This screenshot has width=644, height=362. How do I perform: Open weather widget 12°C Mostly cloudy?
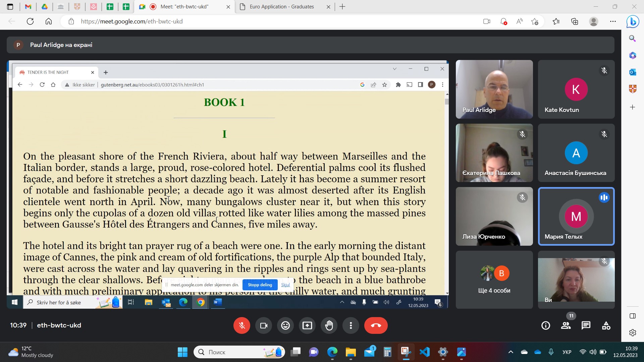(x=31, y=352)
